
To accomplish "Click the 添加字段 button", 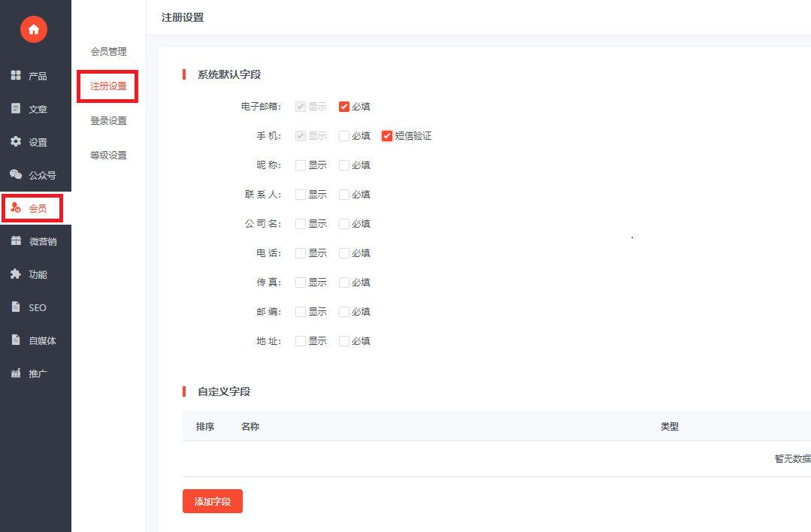I will tap(213, 501).
